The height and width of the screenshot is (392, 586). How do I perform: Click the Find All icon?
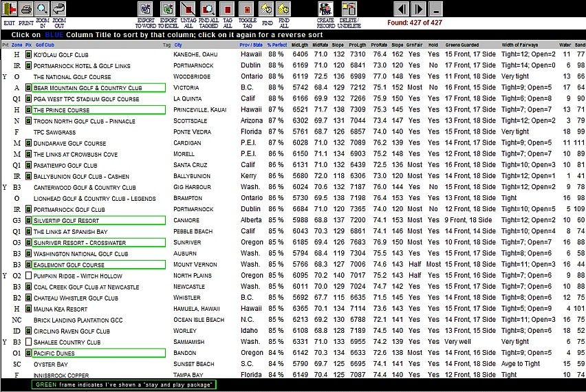click(x=283, y=9)
